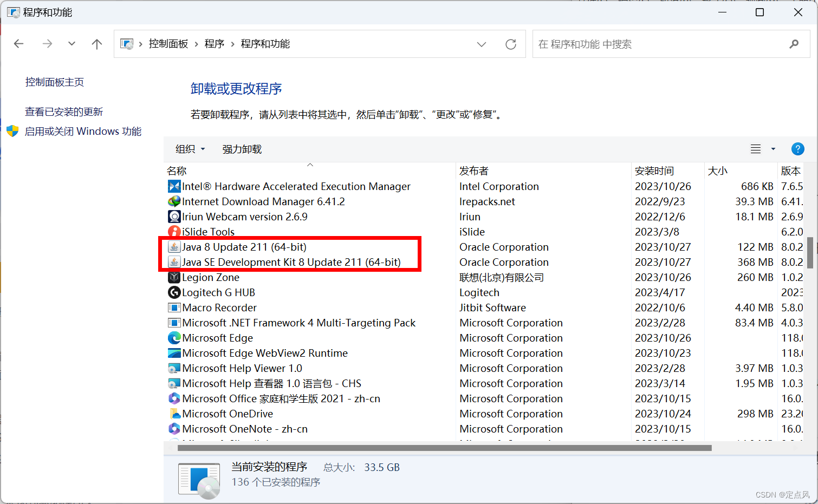Screen dimensions: 818x504
Task: Click the control panel icon in address bar
Action: (127, 44)
